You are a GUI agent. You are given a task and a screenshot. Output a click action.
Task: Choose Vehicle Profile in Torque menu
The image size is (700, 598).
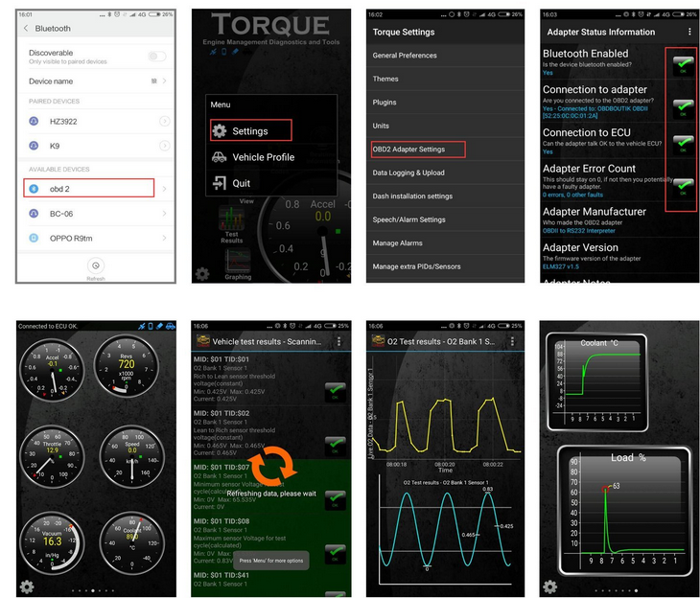pyautogui.click(x=271, y=157)
